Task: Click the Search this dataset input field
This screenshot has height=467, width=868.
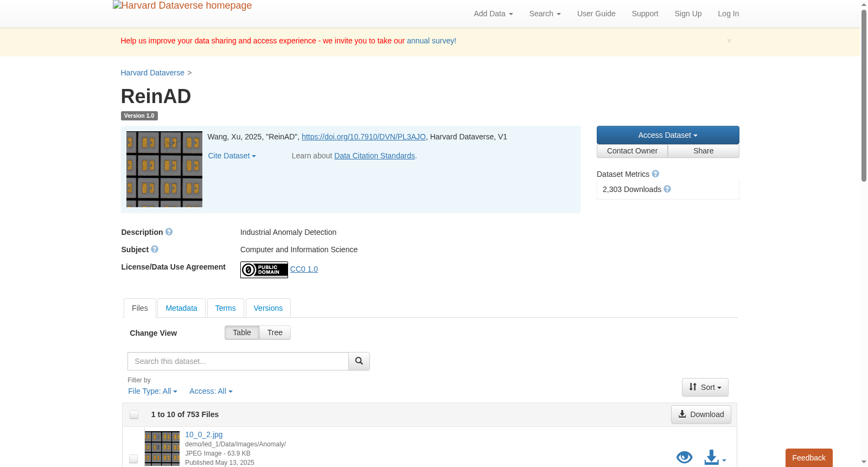Action: click(x=238, y=361)
